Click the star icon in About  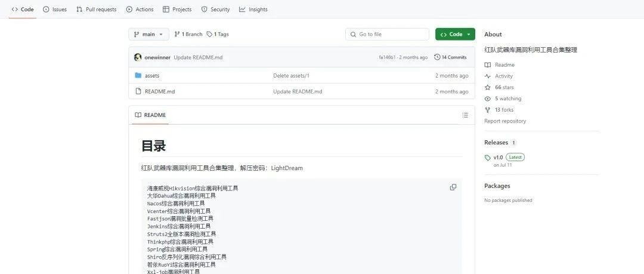tap(488, 87)
